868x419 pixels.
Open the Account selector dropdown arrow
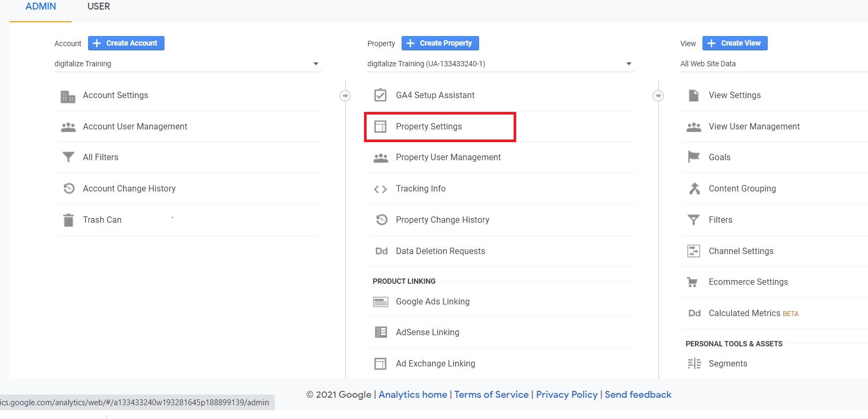click(x=316, y=64)
